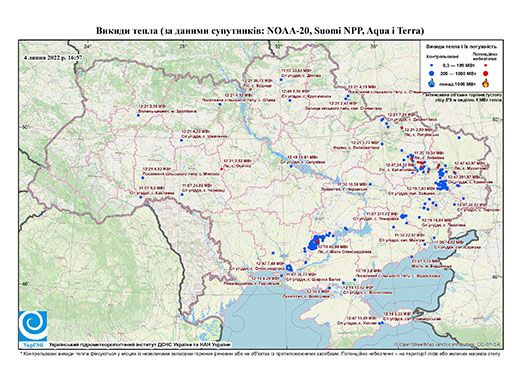
Task: Select the large red circle in legend
Action: tap(486, 73)
